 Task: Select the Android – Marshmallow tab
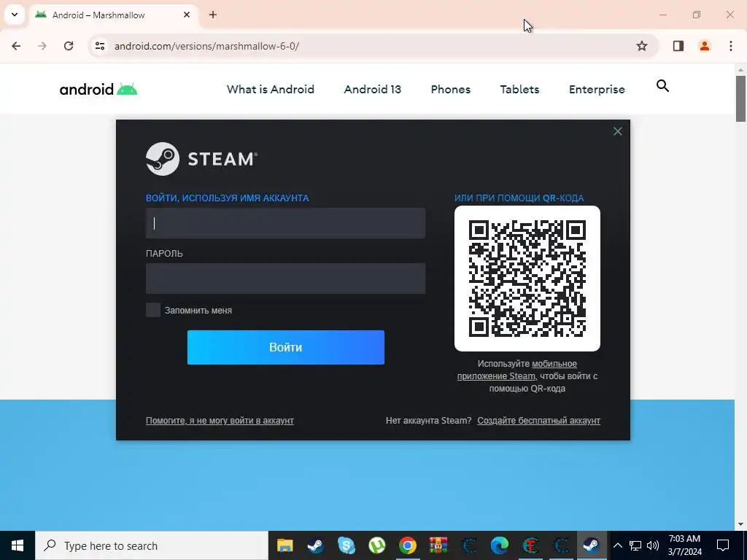tap(113, 15)
